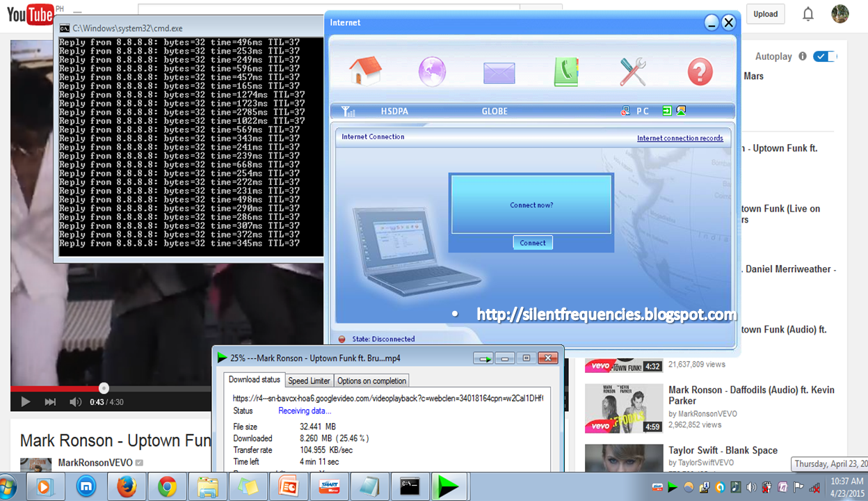Click the video progress bar scrubber
Viewport: 868px width, 501px height.
[104, 388]
